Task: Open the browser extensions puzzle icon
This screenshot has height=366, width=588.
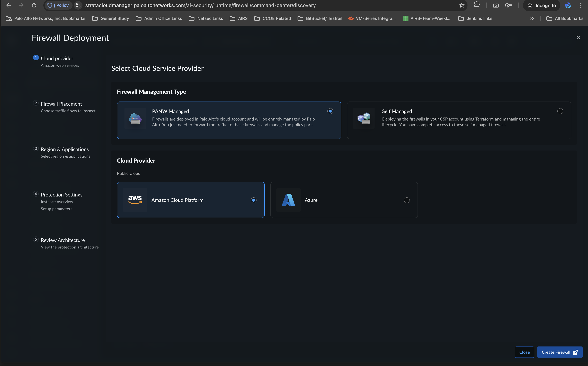Action: (477, 5)
